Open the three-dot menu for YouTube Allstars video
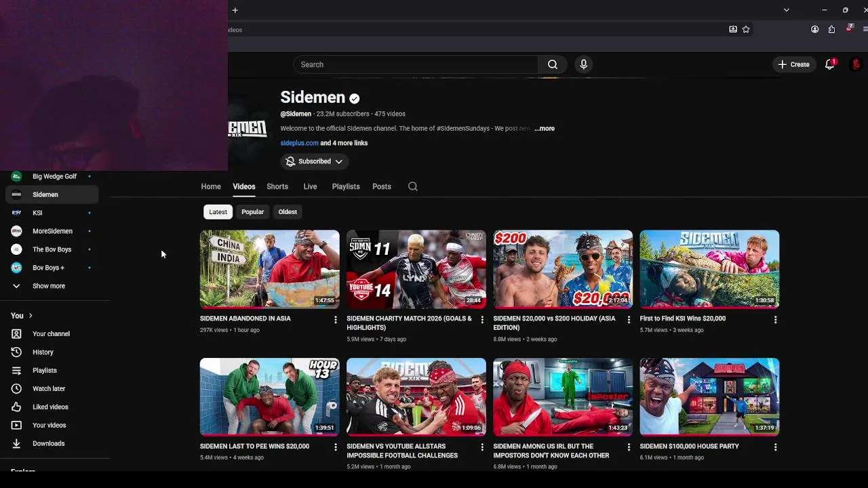868x488 pixels. point(482,447)
